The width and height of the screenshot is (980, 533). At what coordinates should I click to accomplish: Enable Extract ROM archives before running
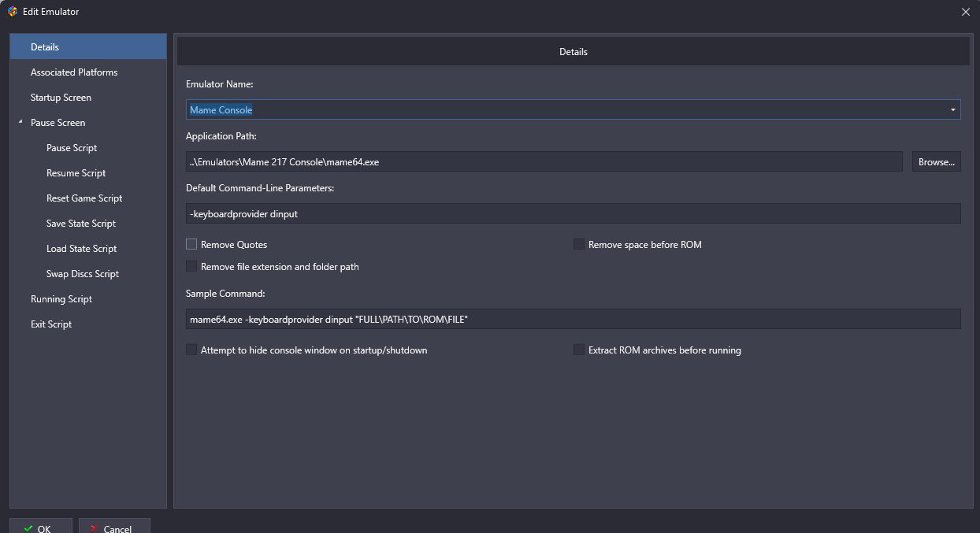pos(579,350)
